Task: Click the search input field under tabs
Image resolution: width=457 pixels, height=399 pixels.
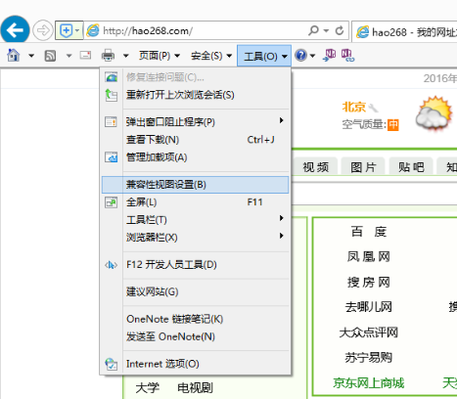Action: (x=374, y=194)
